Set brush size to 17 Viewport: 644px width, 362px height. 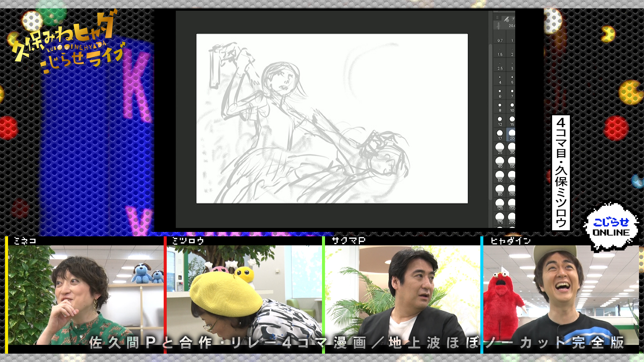click(x=500, y=134)
